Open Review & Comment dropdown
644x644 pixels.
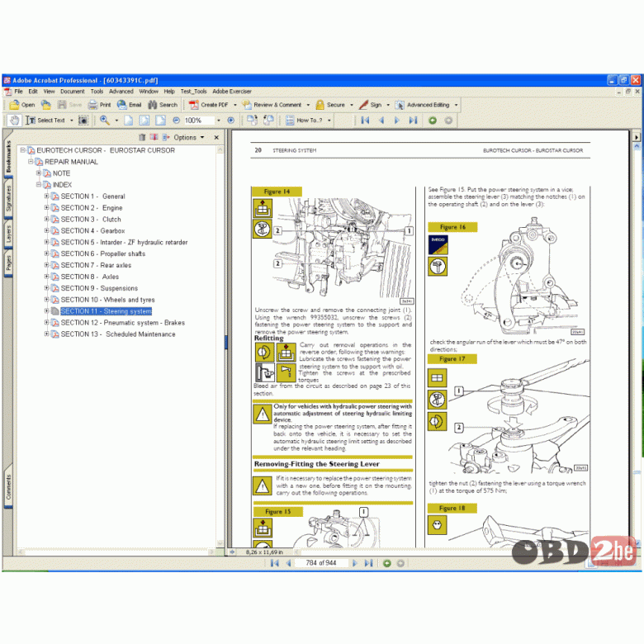click(x=308, y=105)
